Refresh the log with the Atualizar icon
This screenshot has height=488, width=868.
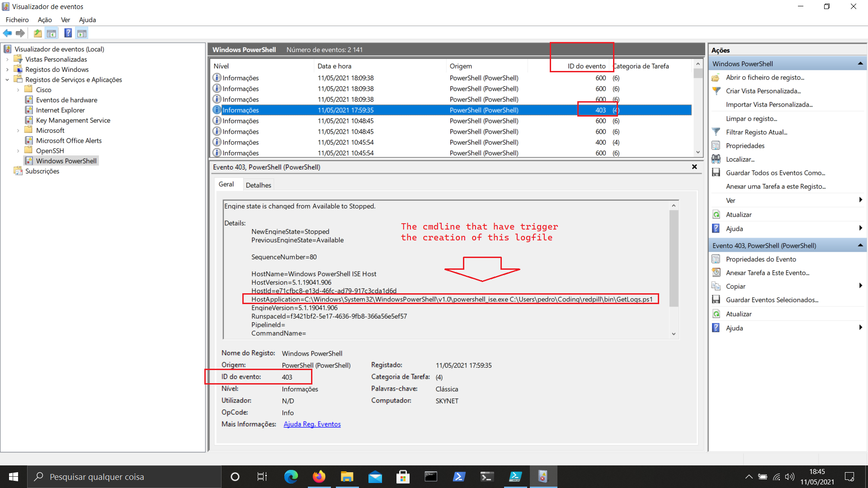(716, 214)
